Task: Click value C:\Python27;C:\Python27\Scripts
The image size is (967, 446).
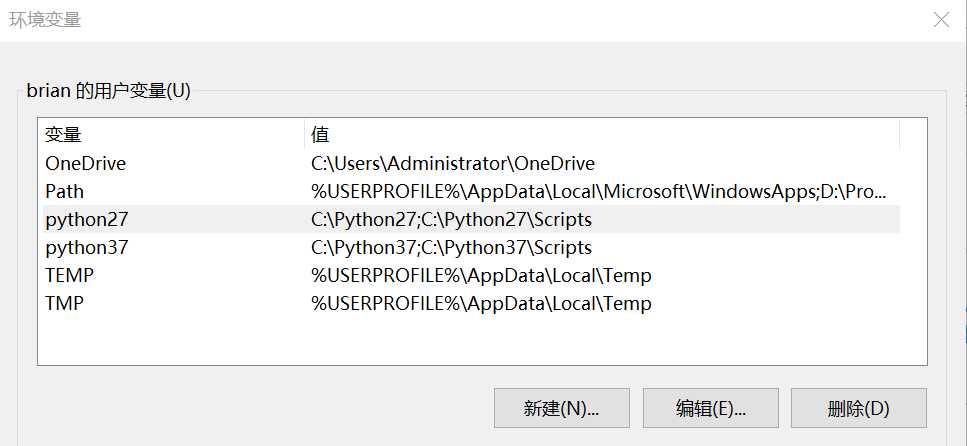Action: [451, 219]
